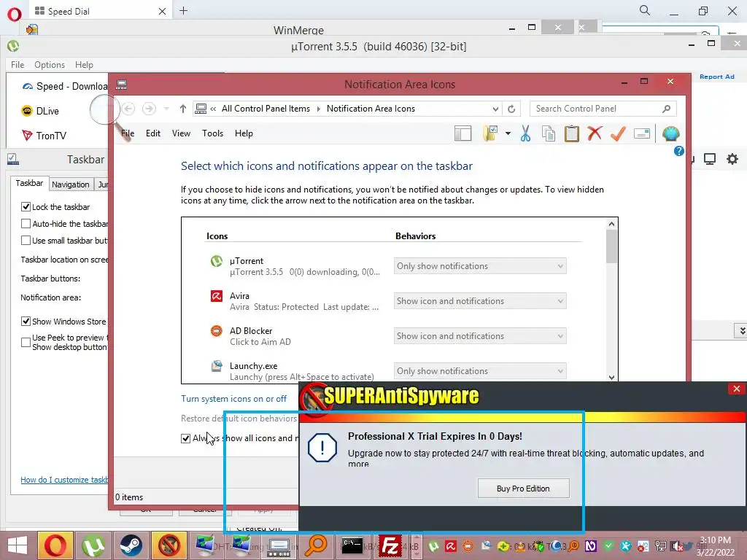This screenshot has width=747, height=560.
Task: Open Steam from the taskbar
Action: pos(131,545)
